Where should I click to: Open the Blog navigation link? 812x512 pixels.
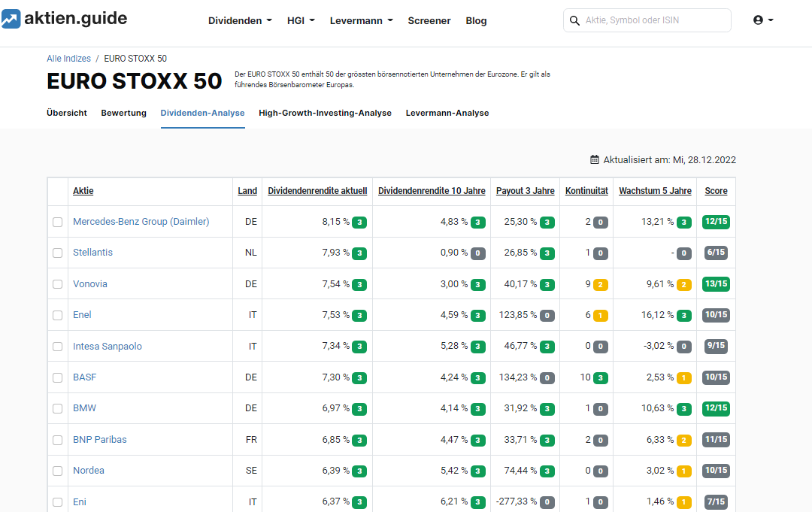click(x=476, y=21)
